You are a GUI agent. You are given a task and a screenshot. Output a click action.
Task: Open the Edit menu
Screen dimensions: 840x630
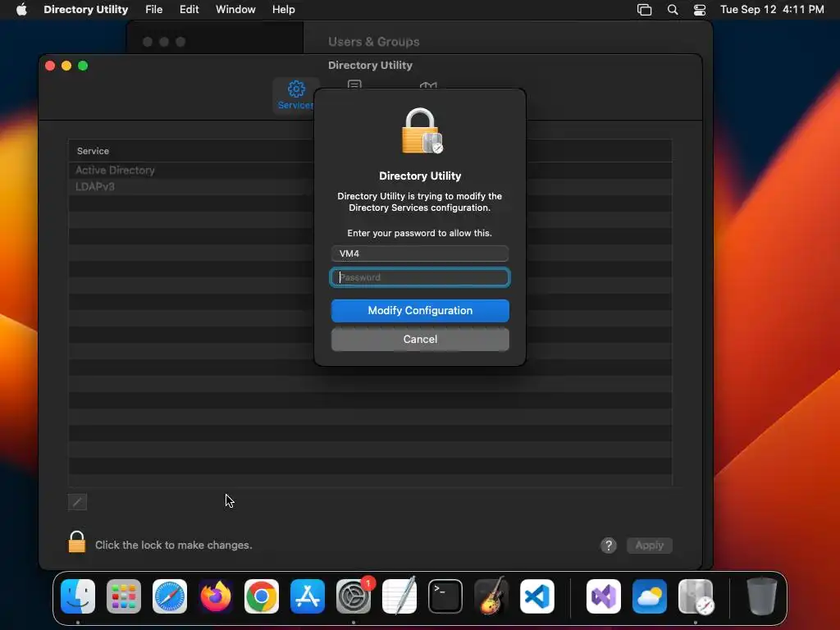coord(189,10)
